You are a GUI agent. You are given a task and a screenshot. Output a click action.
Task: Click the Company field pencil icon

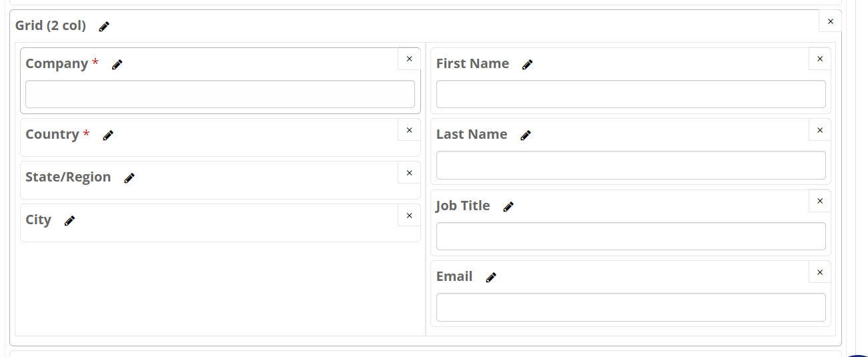click(x=117, y=65)
